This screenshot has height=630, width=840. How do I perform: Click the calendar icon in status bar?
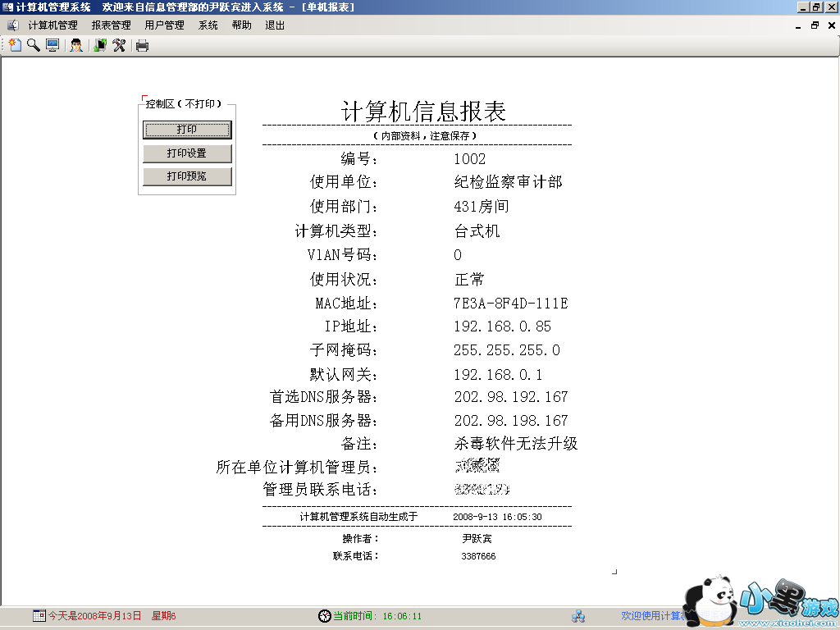click(39, 615)
